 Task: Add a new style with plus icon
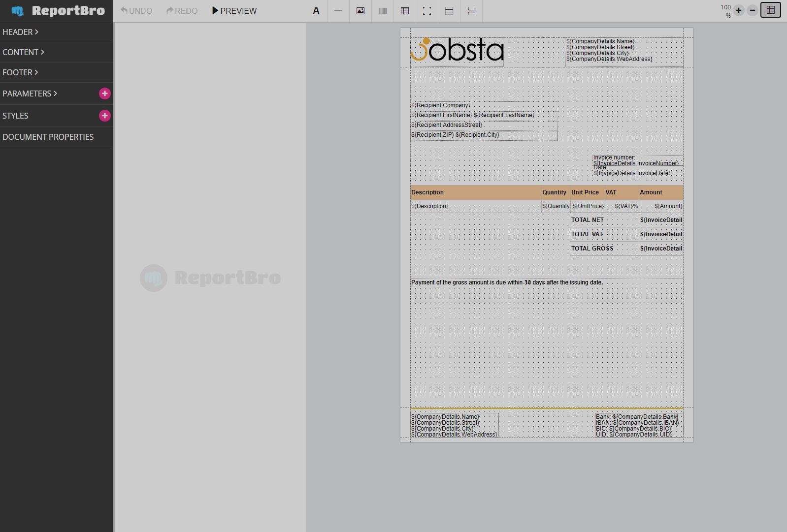105,116
